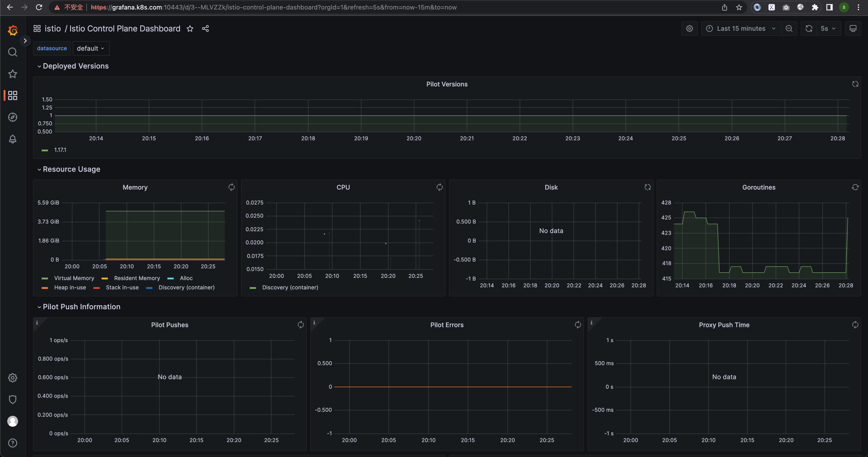Open the Configuration gear in sidebar
Viewport: 868px width, 457px height.
tap(13, 378)
